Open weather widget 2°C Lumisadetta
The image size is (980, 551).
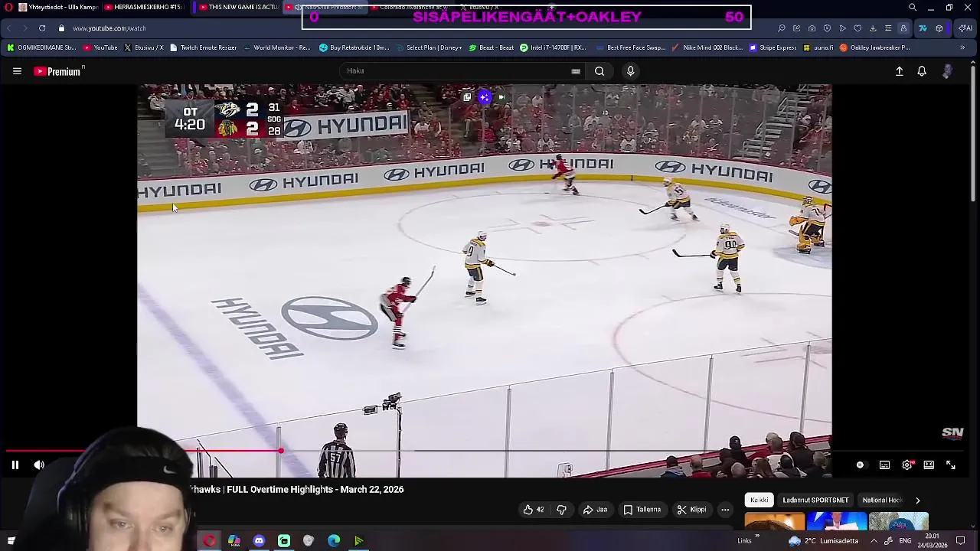tap(824, 541)
